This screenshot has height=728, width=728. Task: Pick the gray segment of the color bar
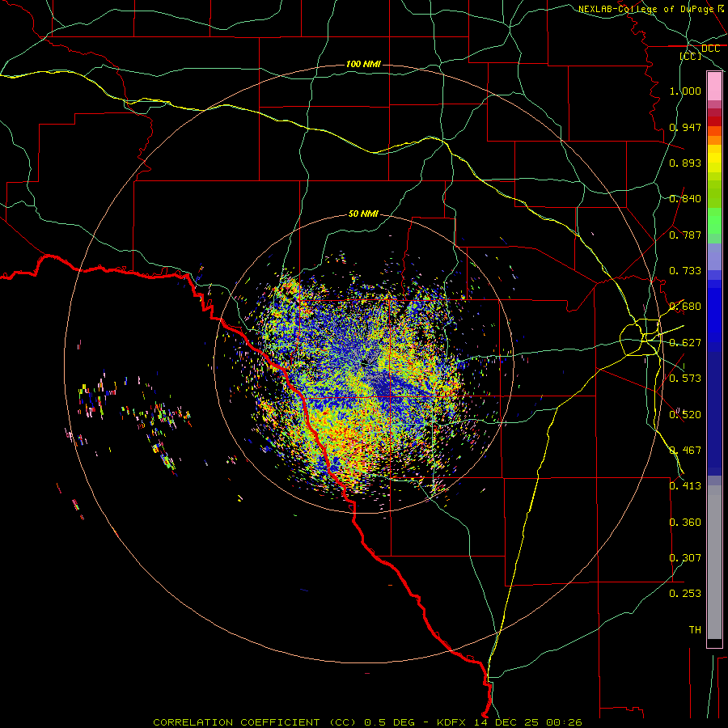coord(714,562)
